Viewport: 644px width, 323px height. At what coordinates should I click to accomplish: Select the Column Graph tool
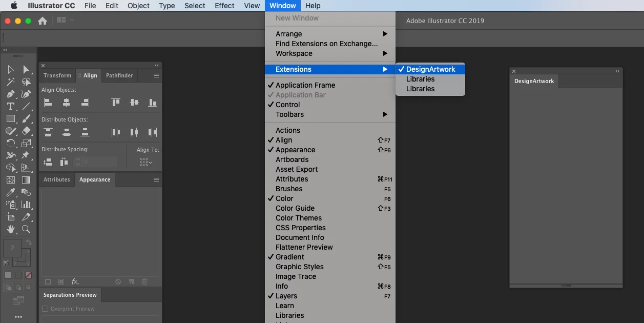[x=27, y=205]
